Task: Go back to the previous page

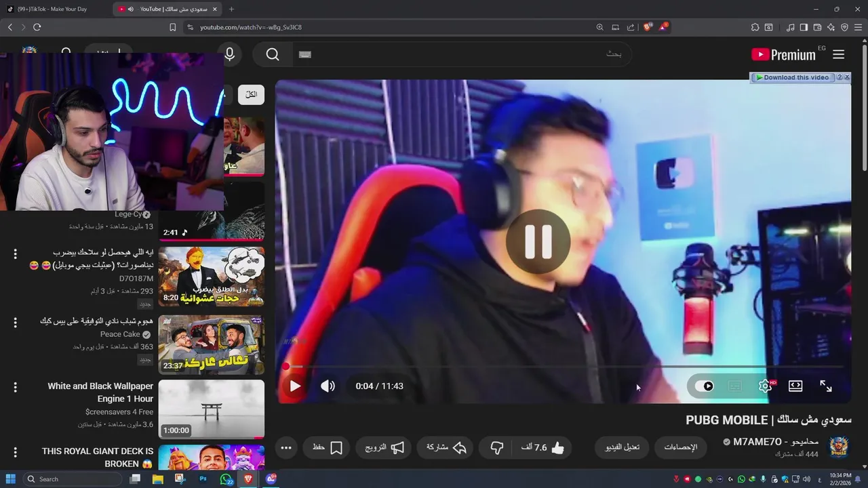Action: click(x=9, y=27)
